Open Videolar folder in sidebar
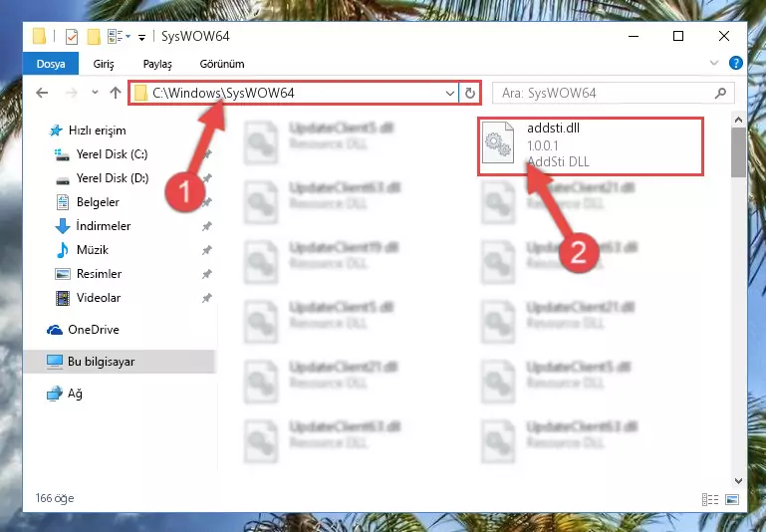The image size is (766, 532). point(88,298)
